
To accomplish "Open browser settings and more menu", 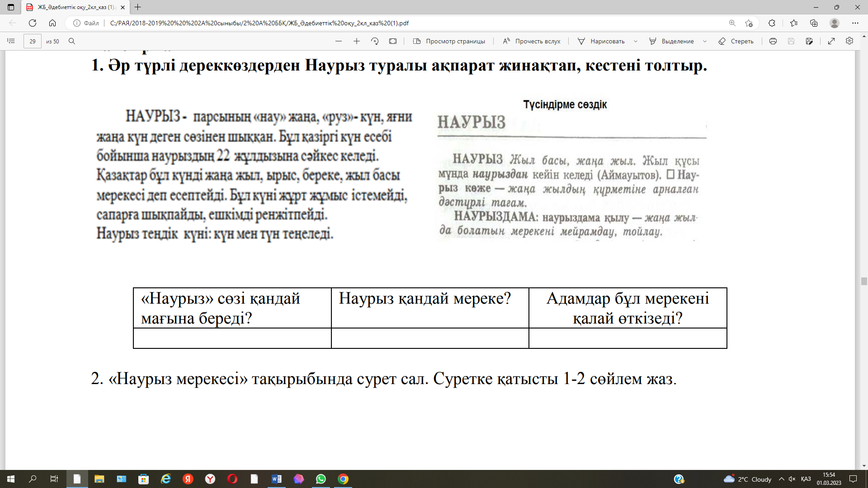I will pyautogui.click(x=855, y=23).
